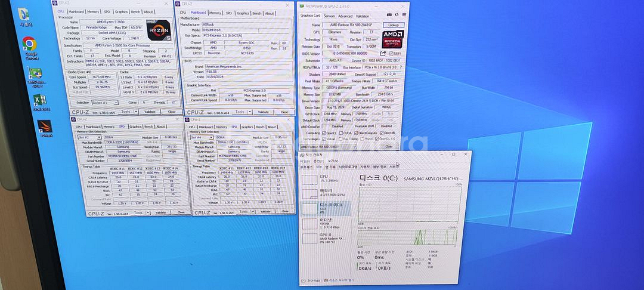Click the Bus Interface question mark in GPU-Z
Image resolution: width=644 pixels, height=290 pixels.
(401, 67)
